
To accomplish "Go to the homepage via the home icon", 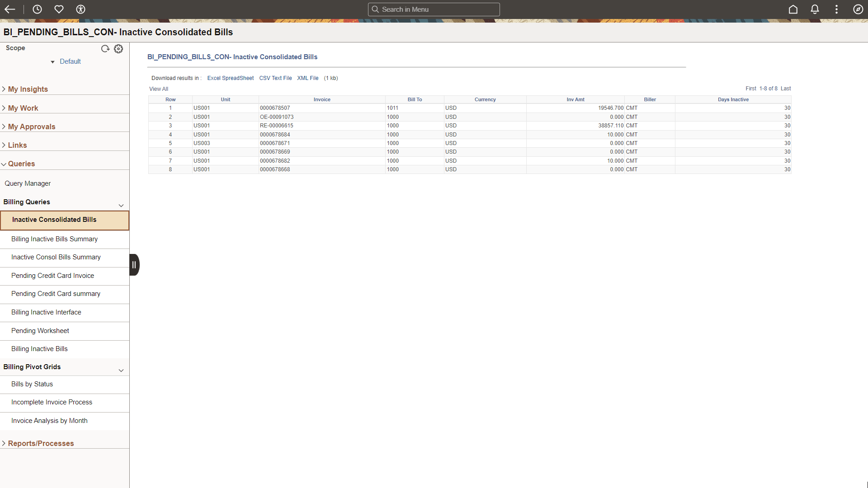I will pyautogui.click(x=793, y=9).
